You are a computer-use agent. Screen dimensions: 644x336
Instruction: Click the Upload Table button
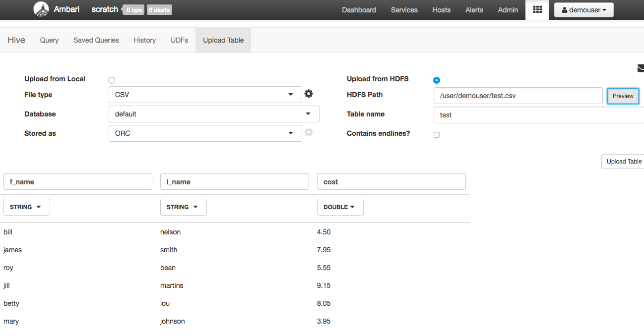623,161
